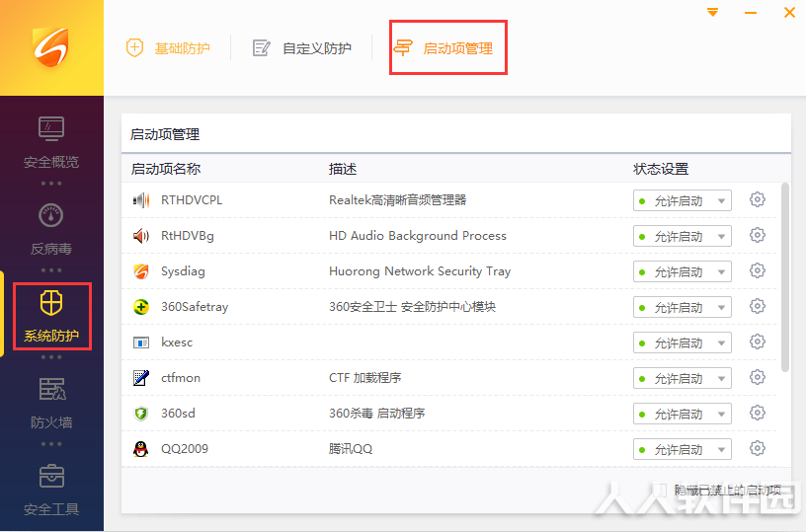Viewport: 806px width, 532px height.
Task: Switch to the 自定义防护 tab
Action: click(302, 48)
